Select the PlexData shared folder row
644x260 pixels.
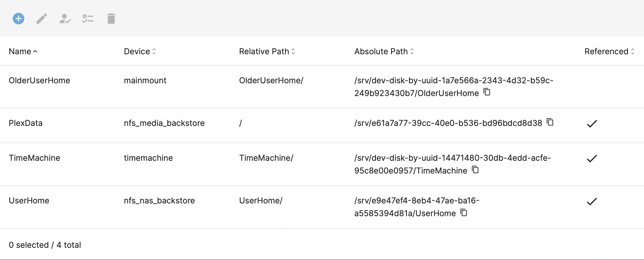(322, 126)
